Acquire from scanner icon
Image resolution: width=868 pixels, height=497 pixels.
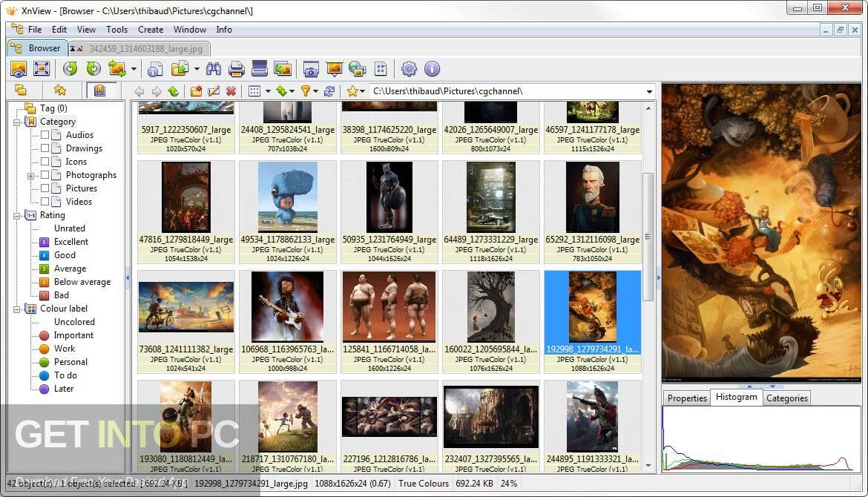point(260,69)
